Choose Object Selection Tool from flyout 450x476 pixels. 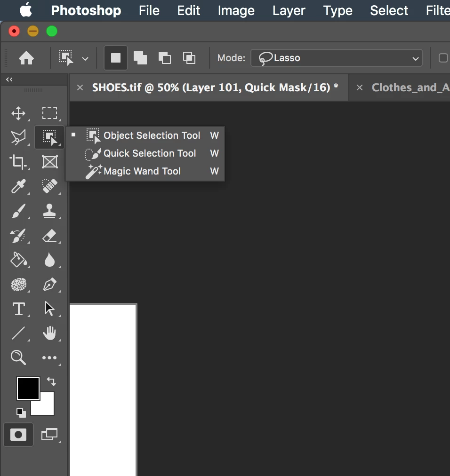coord(145,135)
